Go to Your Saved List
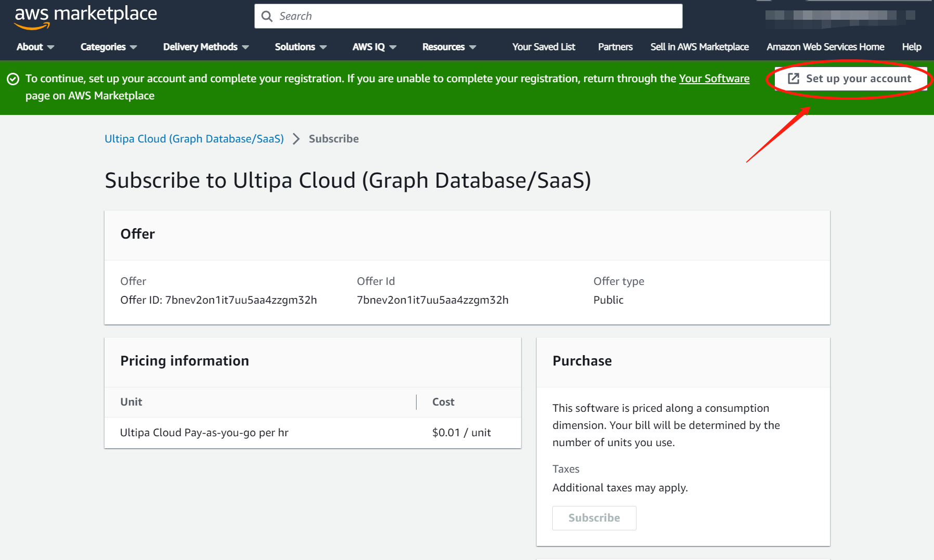The height and width of the screenshot is (560, 934). [x=543, y=47]
